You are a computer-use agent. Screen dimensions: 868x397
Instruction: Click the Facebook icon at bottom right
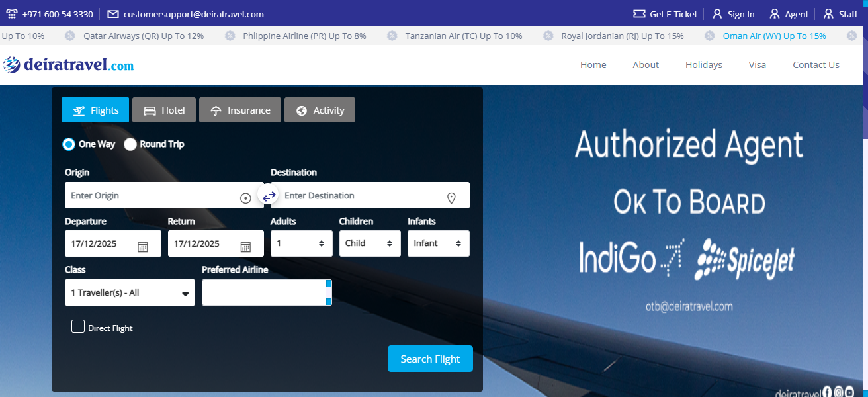coord(826,392)
